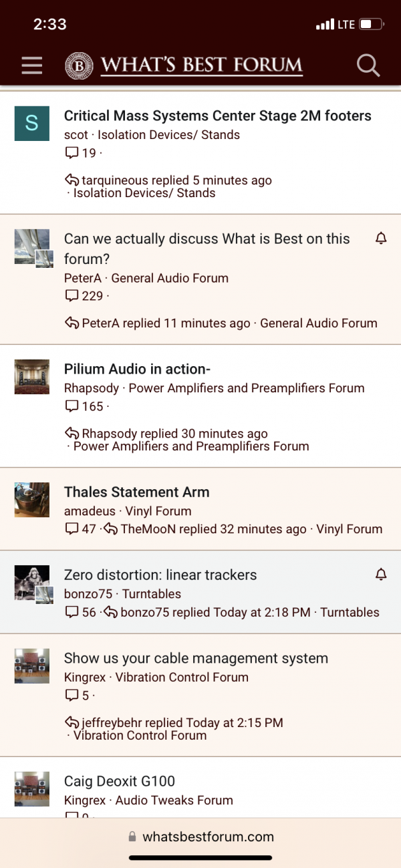Click comment icon on Thales Statement Arm thread

[72, 529]
